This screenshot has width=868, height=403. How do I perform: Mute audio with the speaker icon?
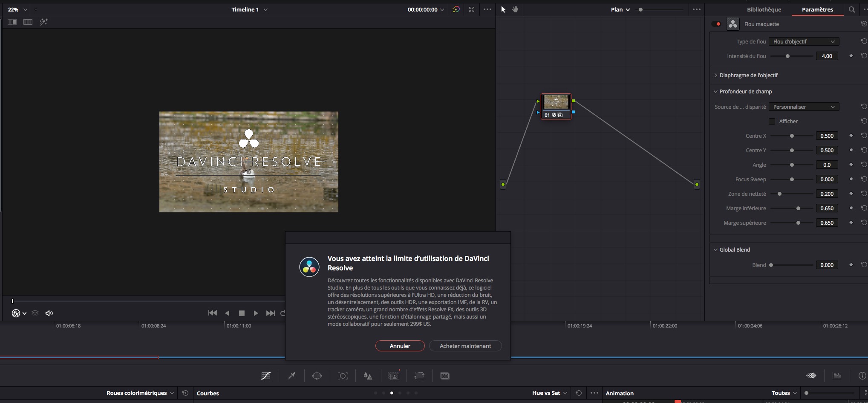point(49,313)
